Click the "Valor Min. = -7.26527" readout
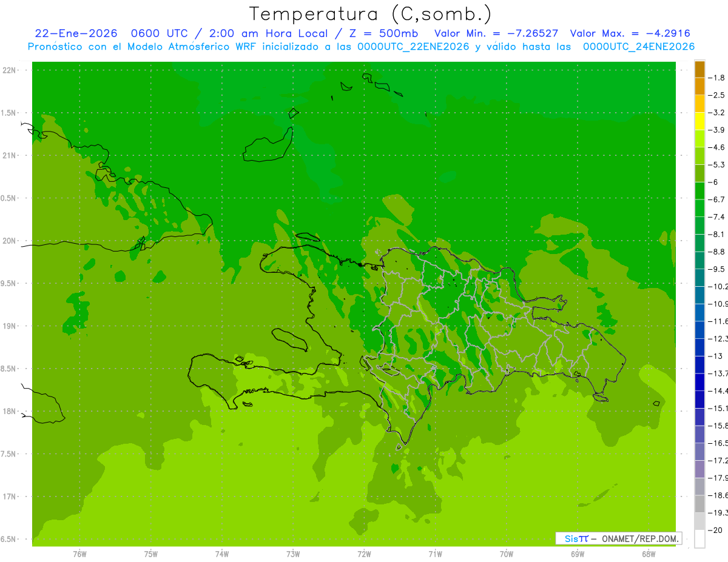The image size is (728, 562). [x=497, y=33]
